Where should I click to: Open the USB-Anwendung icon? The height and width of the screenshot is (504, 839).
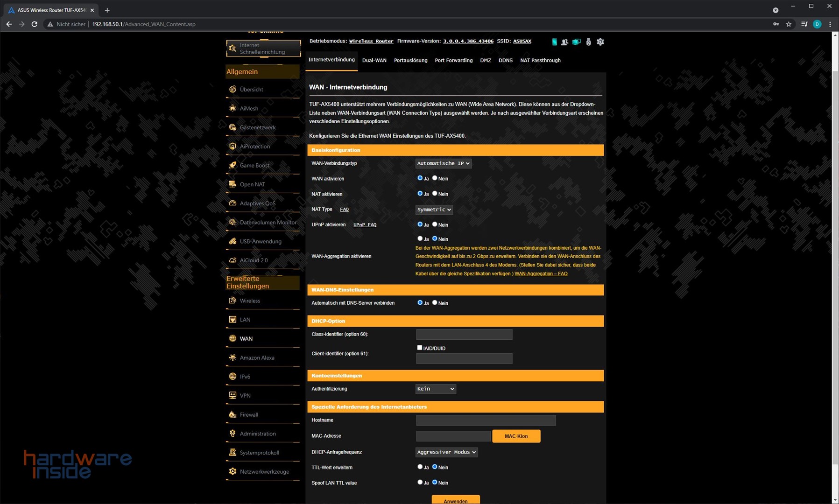[x=233, y=241]
